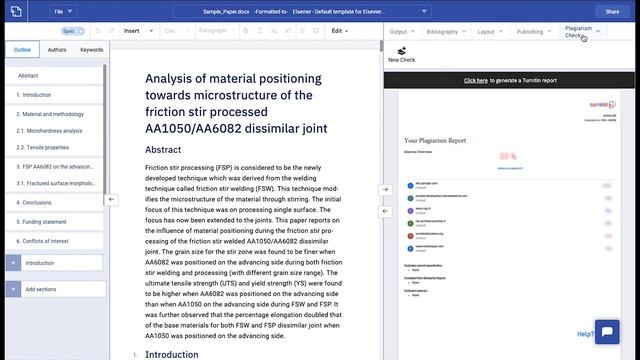Go to 3.1. Fractured surface morphology section
This screenshot has width=640, height=360.
(x=54, y=183)
